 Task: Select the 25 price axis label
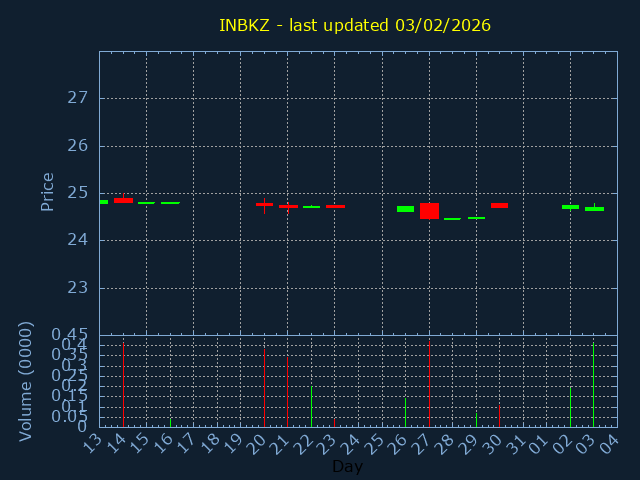coord(78,193)
